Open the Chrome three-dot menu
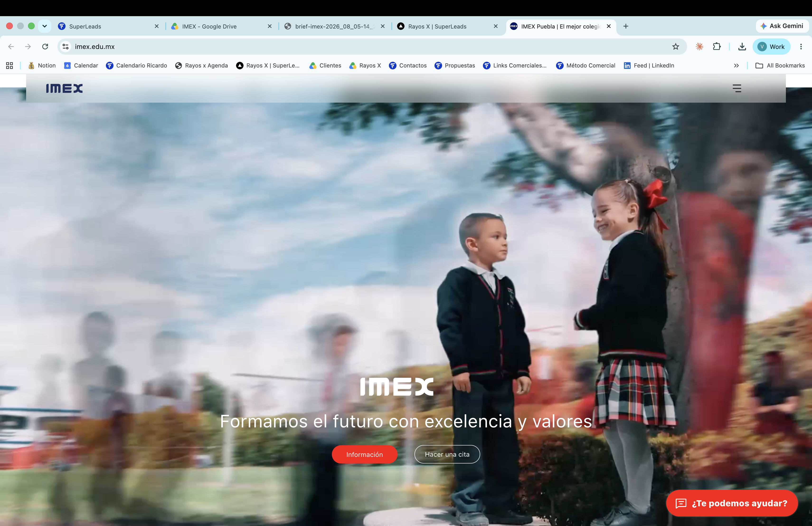Image resolution: width=812 pixels, height=526 pixels. pos(801,46)
